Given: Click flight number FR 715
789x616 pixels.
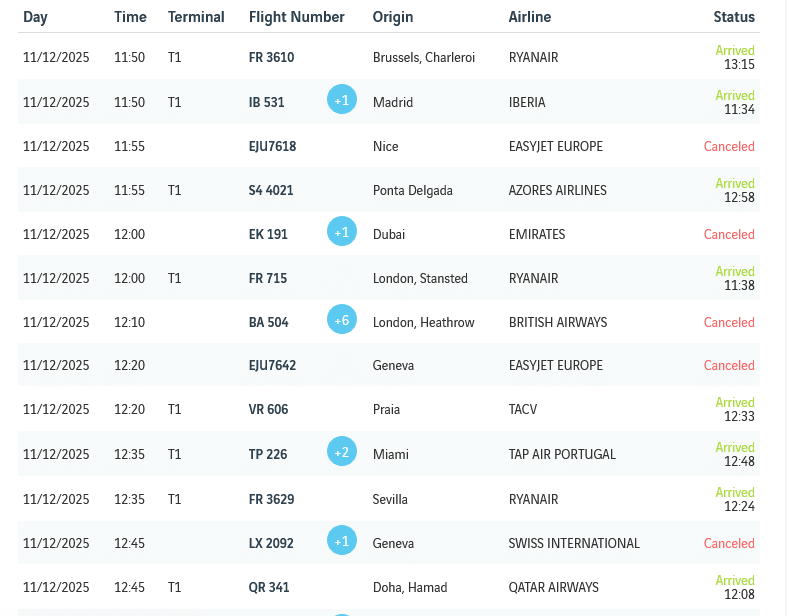Looking at the screenshot, I should pyautogui.click(x=267, y=278).
